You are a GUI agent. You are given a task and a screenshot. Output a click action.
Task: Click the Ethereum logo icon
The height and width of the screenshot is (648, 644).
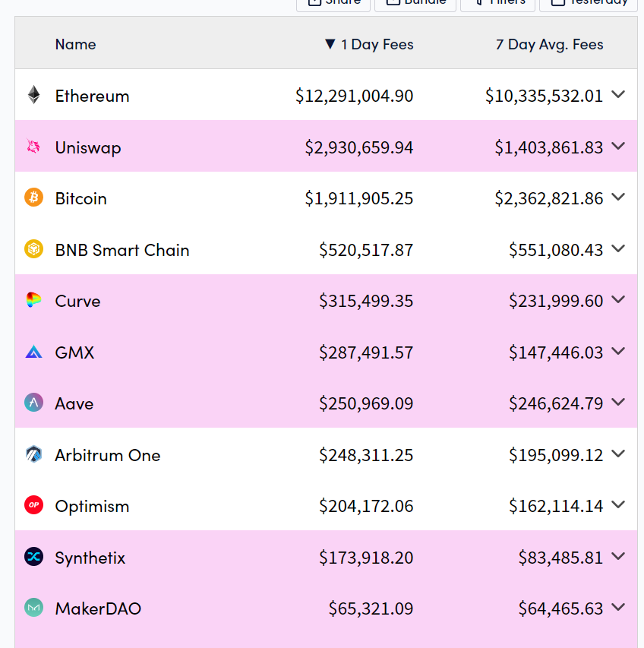tap(34, 95)
